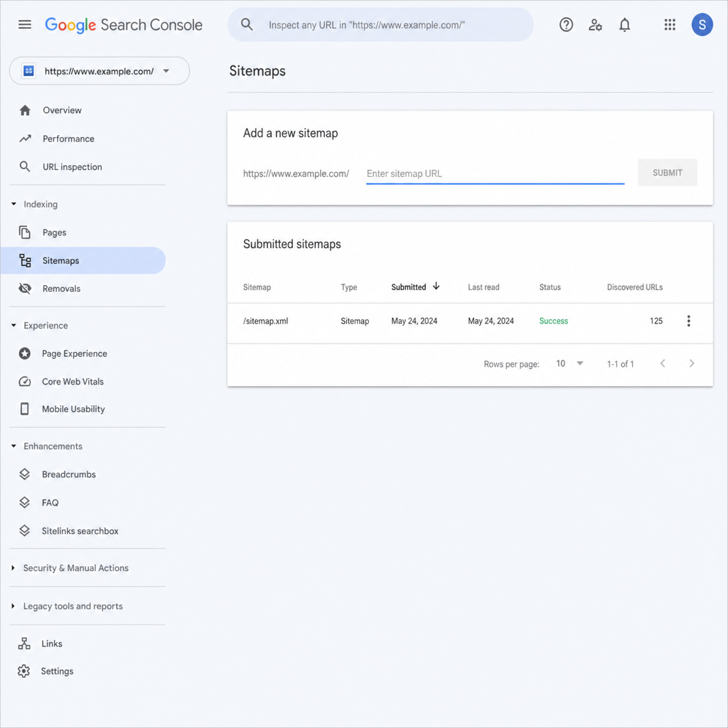The image size is (728, 728).
Task: Click the Sitemap column header
Action: coord(257,287)
